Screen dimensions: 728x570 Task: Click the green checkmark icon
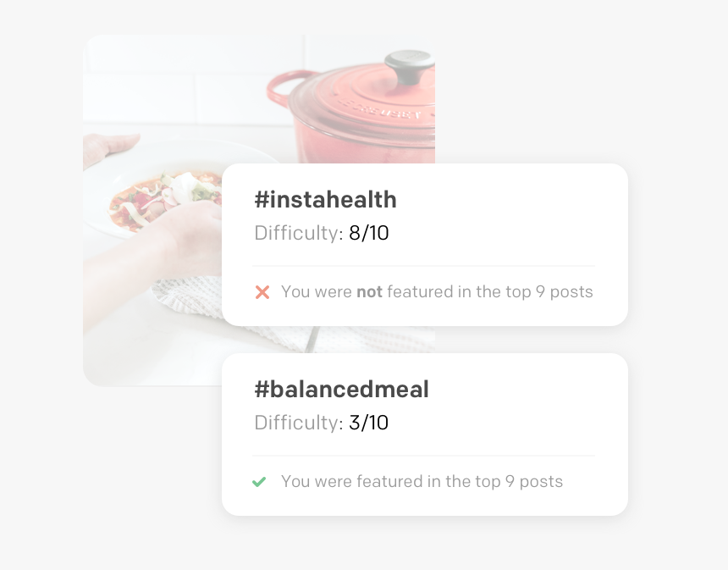click(259, 482)
